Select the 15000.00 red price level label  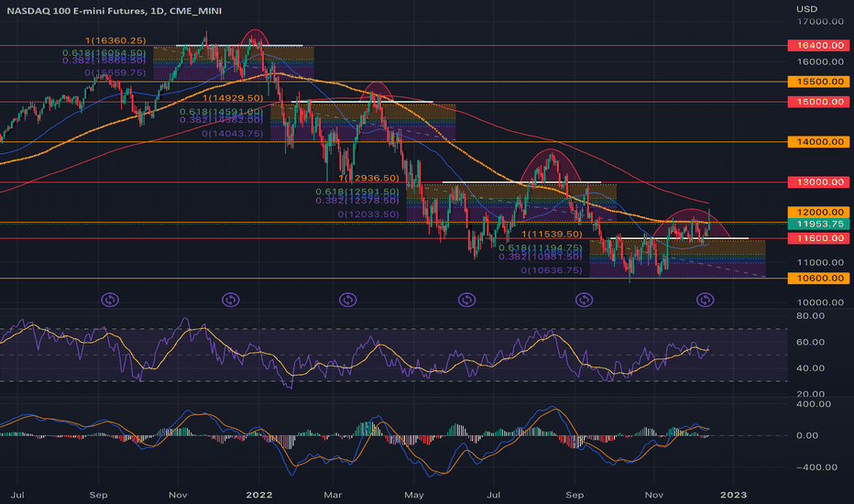pyautogui.click(x=818, y=102)
